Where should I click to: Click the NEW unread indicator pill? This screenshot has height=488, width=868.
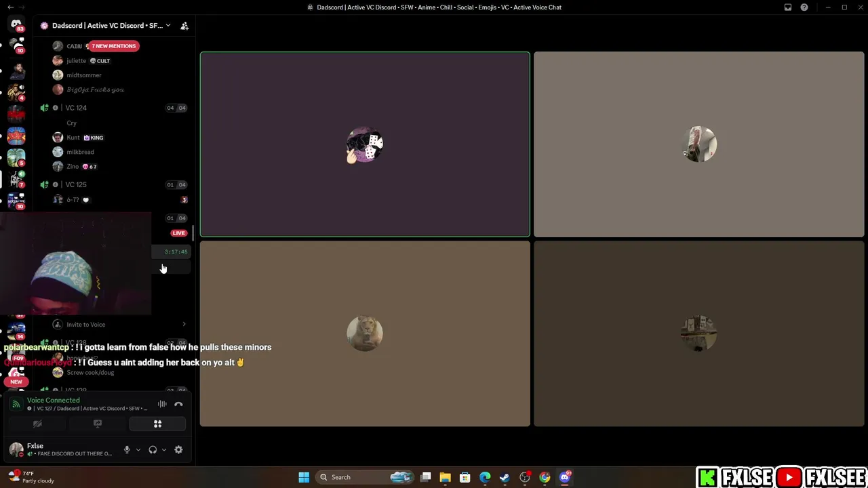click(x=16, y=382)
